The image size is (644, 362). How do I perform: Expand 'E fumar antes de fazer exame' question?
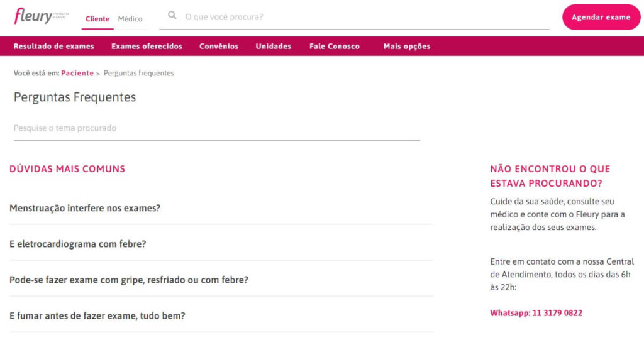click(x=97, y=316)
